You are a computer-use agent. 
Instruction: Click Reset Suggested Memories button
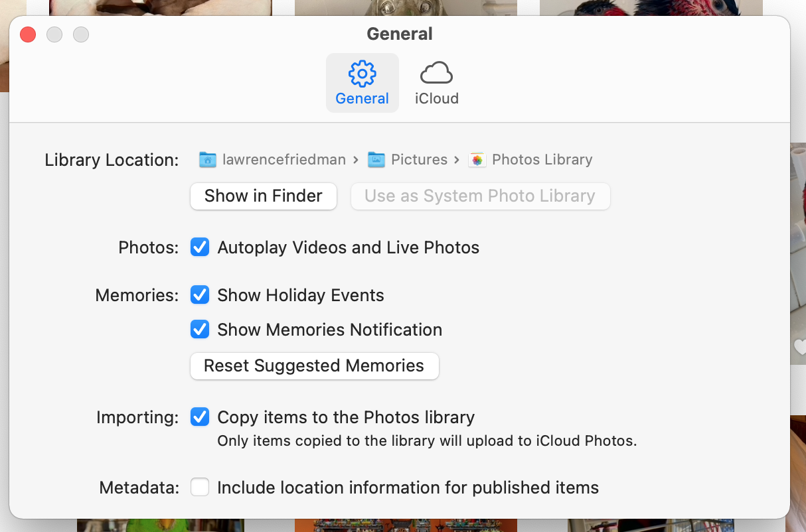point(314,366)
